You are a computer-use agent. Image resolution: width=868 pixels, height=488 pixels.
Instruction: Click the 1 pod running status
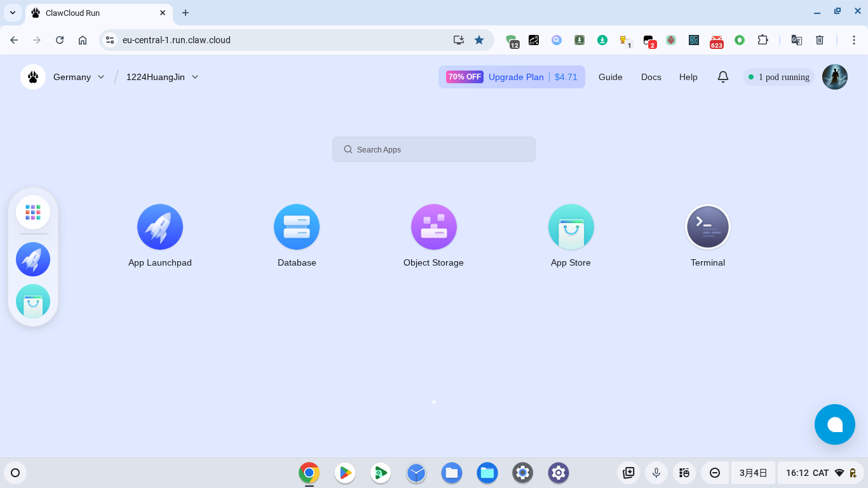(779, 77)
